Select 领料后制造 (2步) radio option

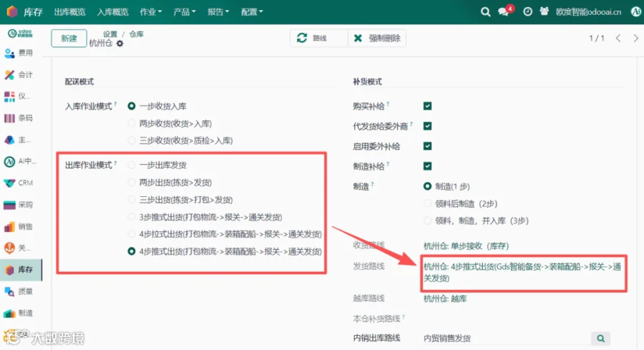pyautogui.click(x=428, y=204)
